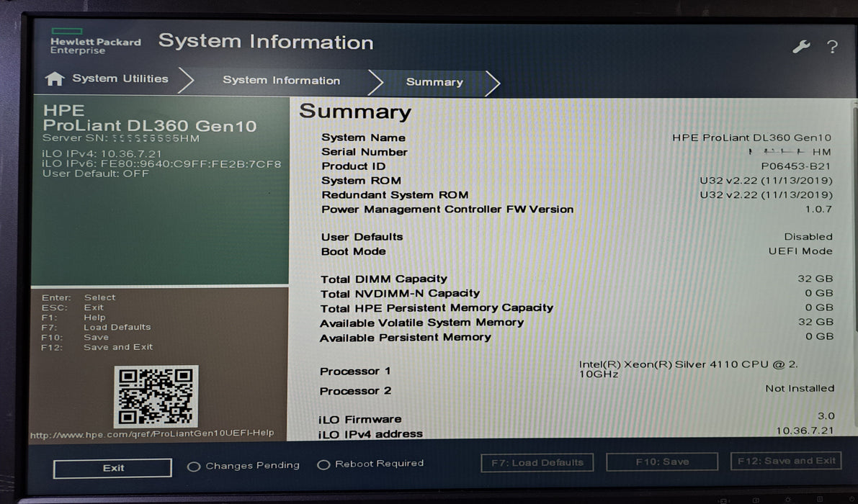Click Available Volatile System Memory label
This screenshot has height=504, width=858.
tap(422, 323)
